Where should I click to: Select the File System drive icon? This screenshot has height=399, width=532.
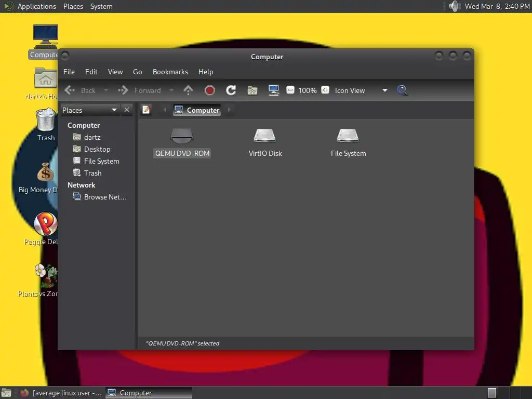pyautogui.click(x=348, y=136)
